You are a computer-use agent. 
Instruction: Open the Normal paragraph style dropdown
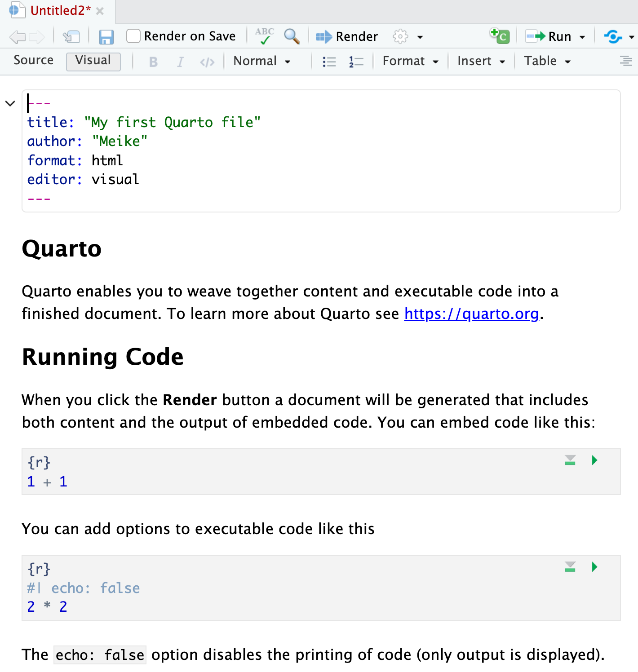coord(262,61)
